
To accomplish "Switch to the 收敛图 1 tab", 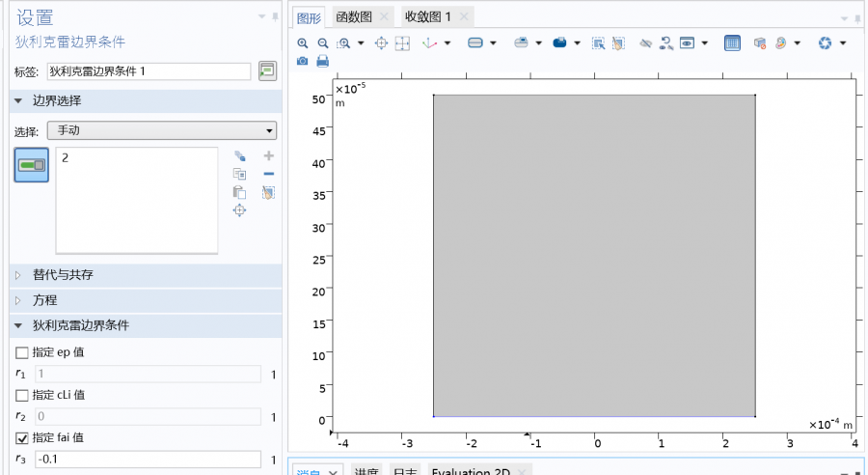I will click(428, 17).
